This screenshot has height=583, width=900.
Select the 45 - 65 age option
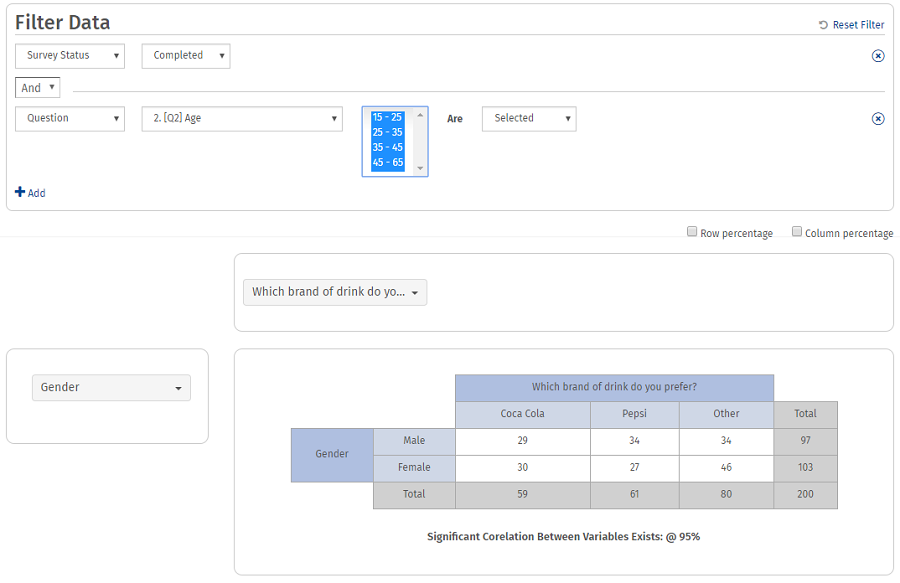pos(387,162)
